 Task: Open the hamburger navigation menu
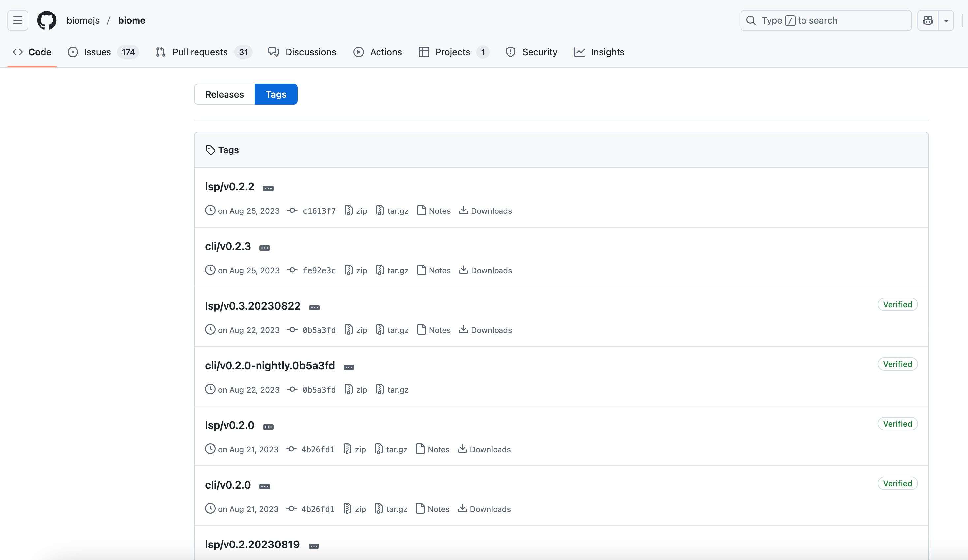pyautogui.click(x=18, y=20)
